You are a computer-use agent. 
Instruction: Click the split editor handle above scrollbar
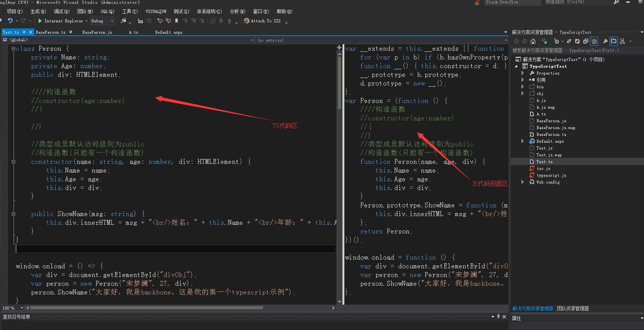[x=339, y=48]
